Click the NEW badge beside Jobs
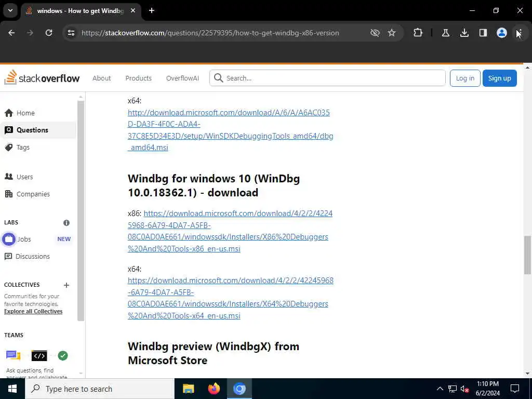This screenshot has height=399, width=532. (x=64, y=239)
